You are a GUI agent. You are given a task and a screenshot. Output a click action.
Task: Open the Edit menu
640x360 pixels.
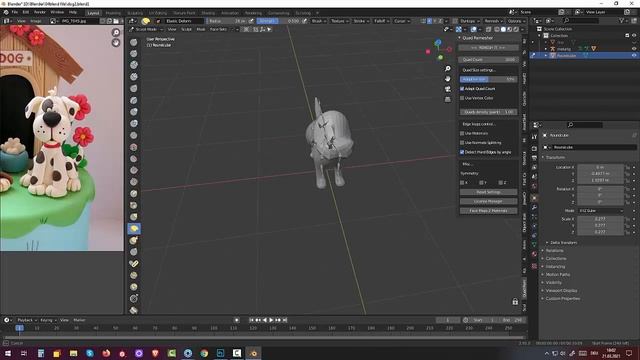click(x=26, y=12)
